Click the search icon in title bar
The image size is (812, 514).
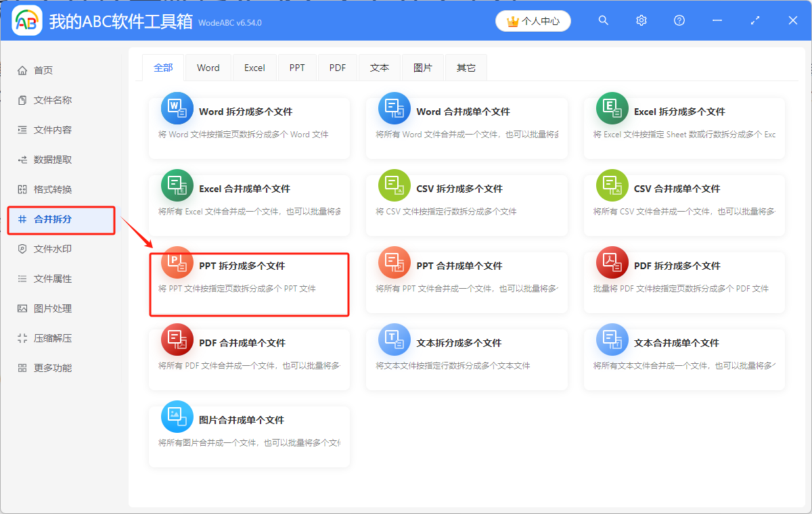click(x=603, y=20)
